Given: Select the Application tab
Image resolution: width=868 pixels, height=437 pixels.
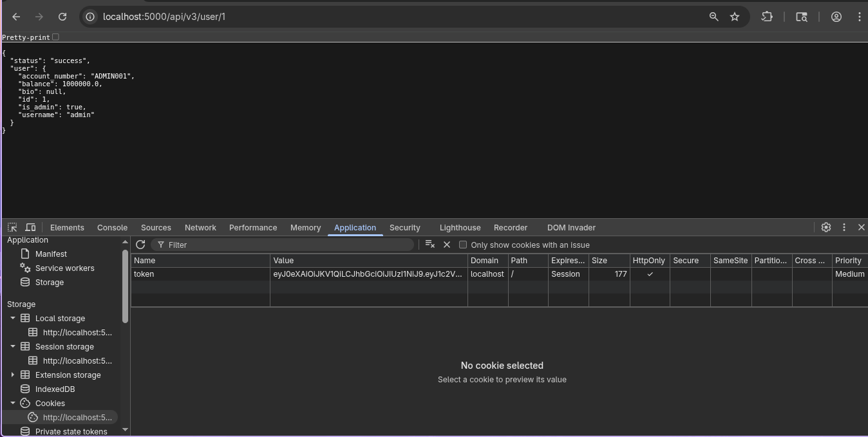Looking at the screenshot, I should (355, 228).
